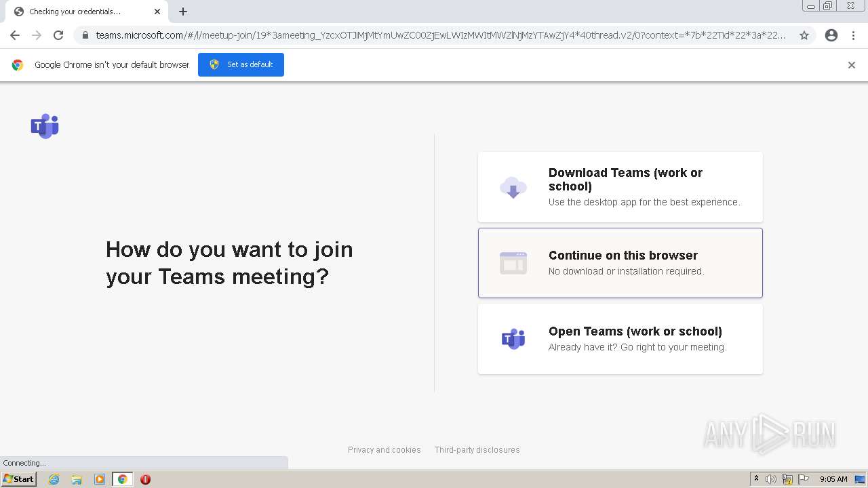868x488 pixels.
Task: Open the taskbar file explorer folder
Action: pos(77,479)
